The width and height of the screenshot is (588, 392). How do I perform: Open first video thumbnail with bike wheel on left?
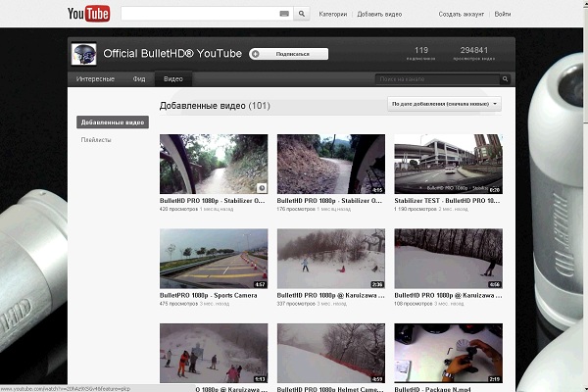tap(214, 164)
